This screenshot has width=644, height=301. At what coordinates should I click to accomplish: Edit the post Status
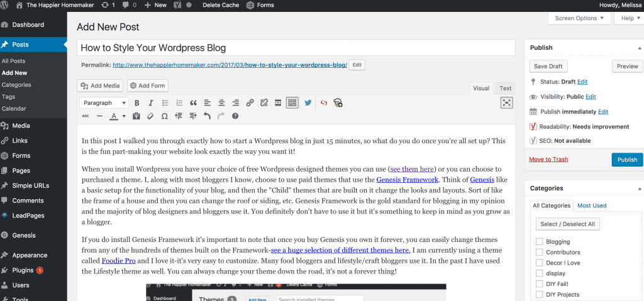coord(582,82)
